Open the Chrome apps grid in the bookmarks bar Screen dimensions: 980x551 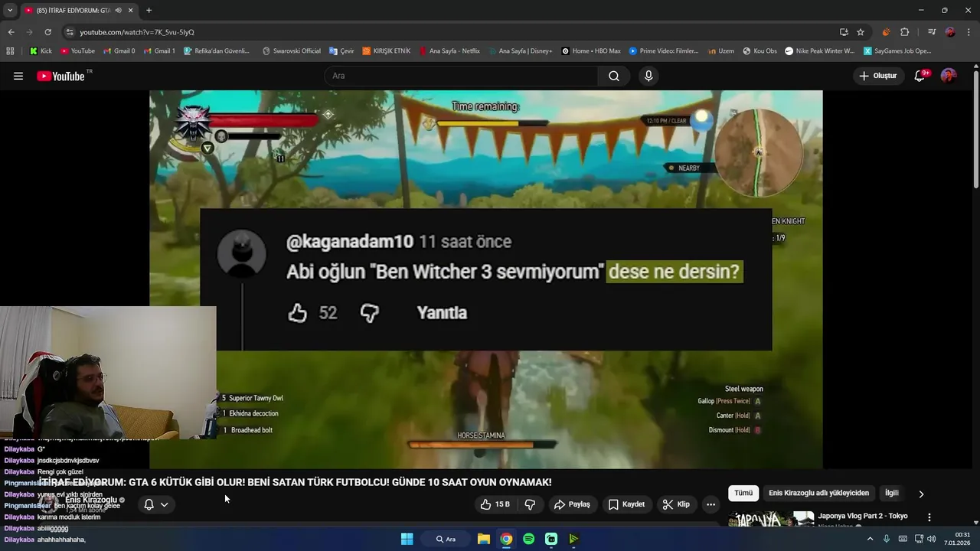[10, 51]
